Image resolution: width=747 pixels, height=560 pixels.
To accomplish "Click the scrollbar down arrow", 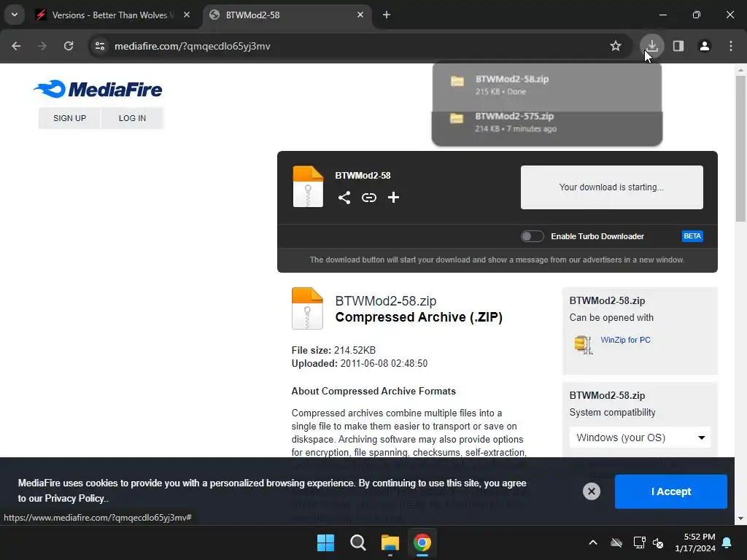I will 741,518.
